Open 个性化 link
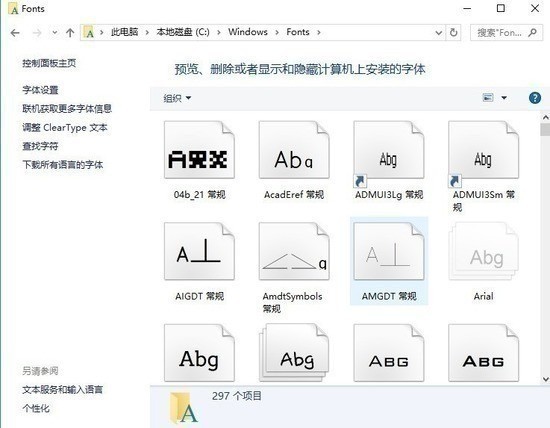The width and height of the screenshot is (550, 428). click(x=36, y=408)
